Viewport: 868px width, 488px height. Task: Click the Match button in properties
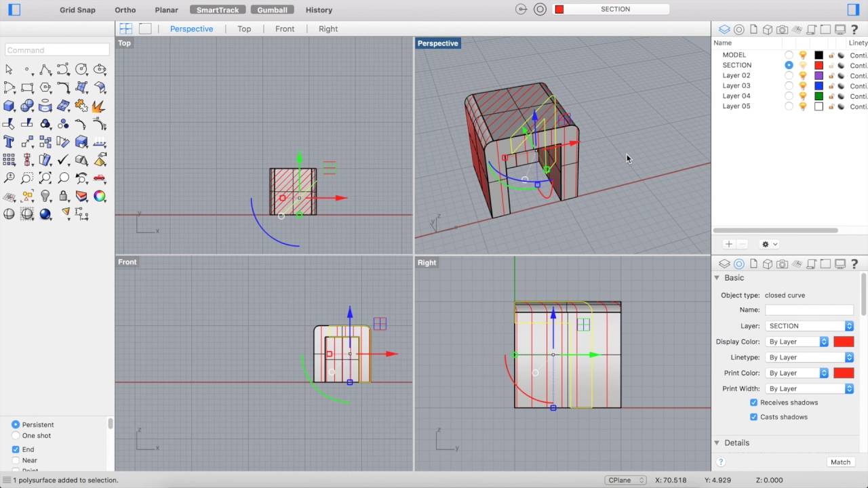tap(840, 462)
